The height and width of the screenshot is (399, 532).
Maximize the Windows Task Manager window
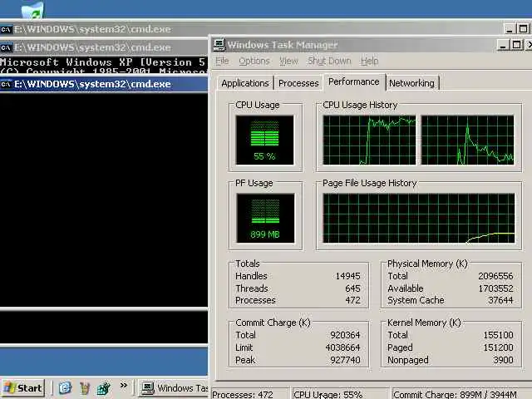(x=517, y=45)
